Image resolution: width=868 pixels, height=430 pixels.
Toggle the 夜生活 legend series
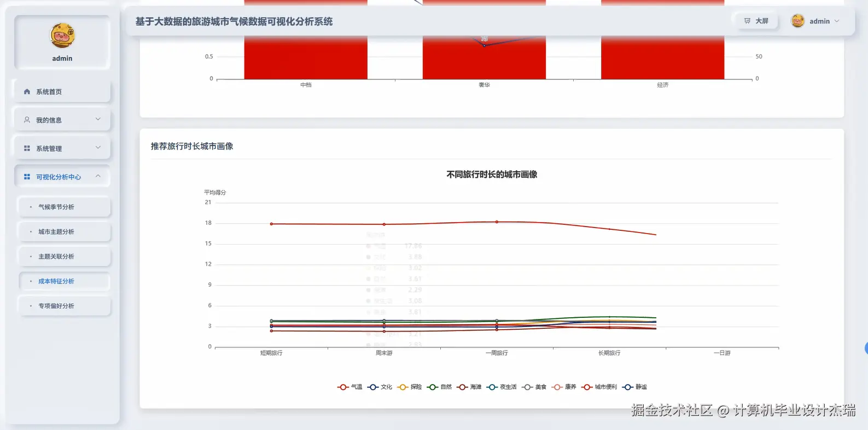coord(502,387)
